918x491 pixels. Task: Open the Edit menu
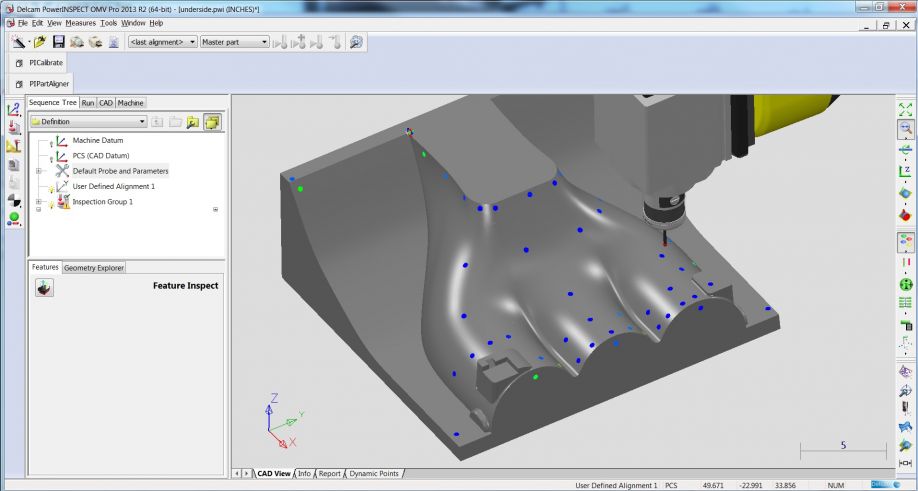37,23
